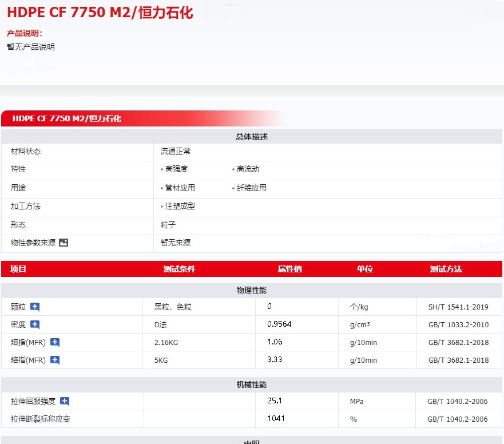504x444 pixels.
Task: Click the 高流动 feature
Action: click(248, 169)
